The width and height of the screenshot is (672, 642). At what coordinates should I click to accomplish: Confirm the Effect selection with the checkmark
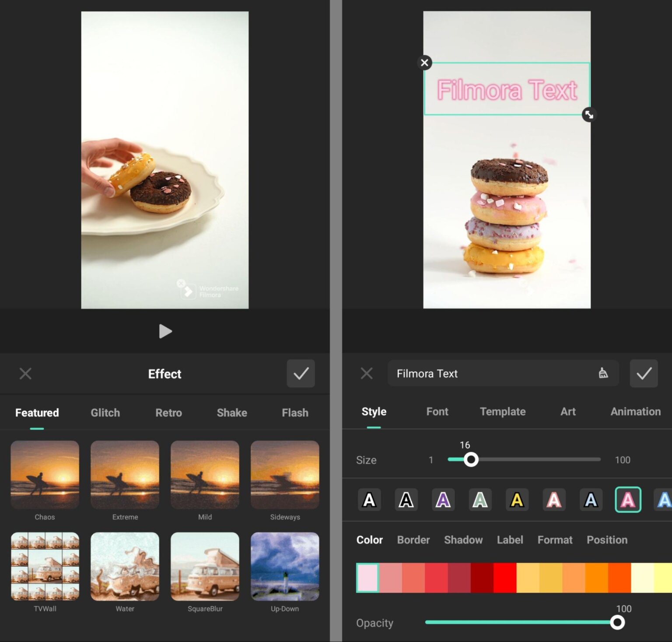[x=301, y=373]
